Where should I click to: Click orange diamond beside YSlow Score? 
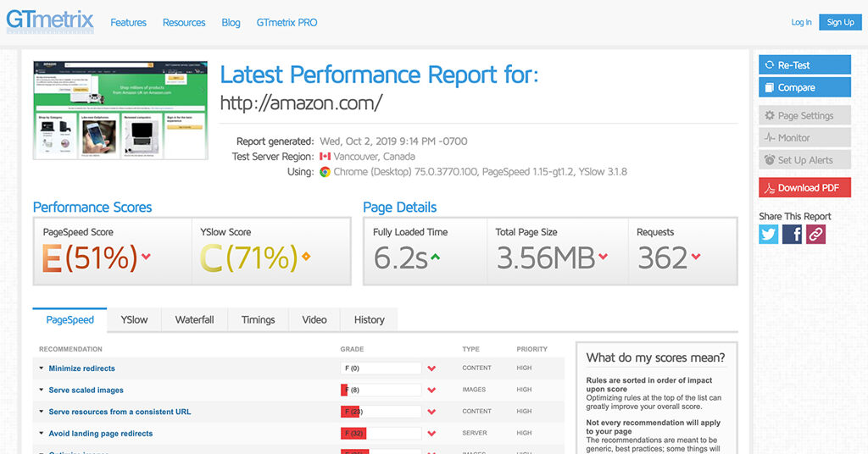(x=305, y=256)
